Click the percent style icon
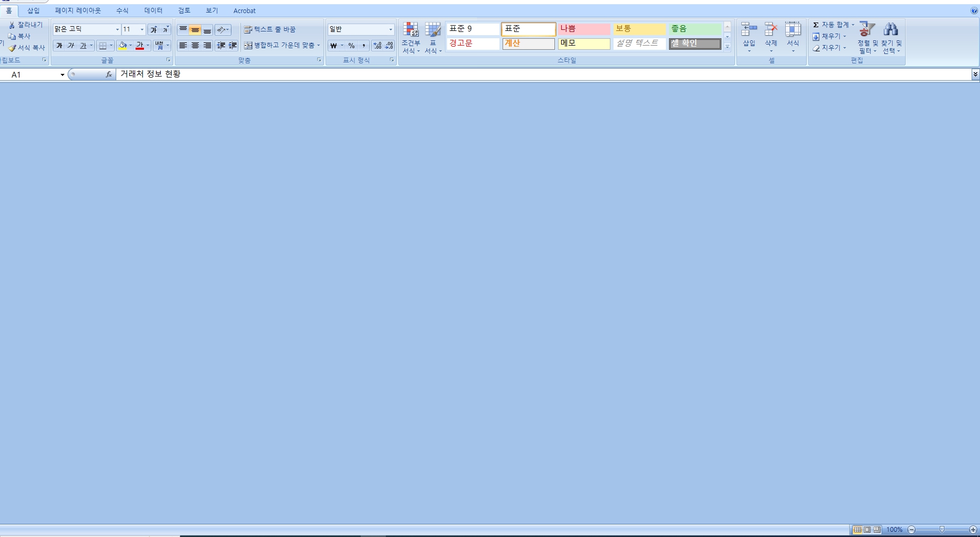This screenshot has height=537, width=980. click(351, 46)
